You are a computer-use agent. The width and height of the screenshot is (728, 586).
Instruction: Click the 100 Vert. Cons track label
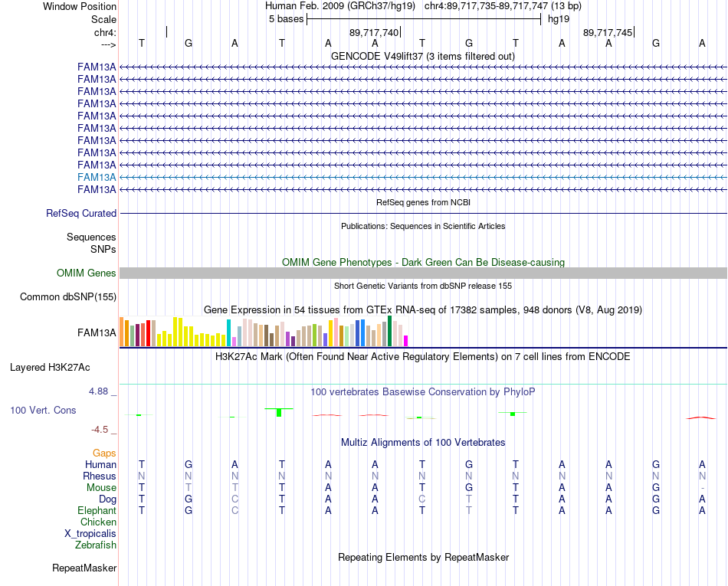click(x=43, y=410)
